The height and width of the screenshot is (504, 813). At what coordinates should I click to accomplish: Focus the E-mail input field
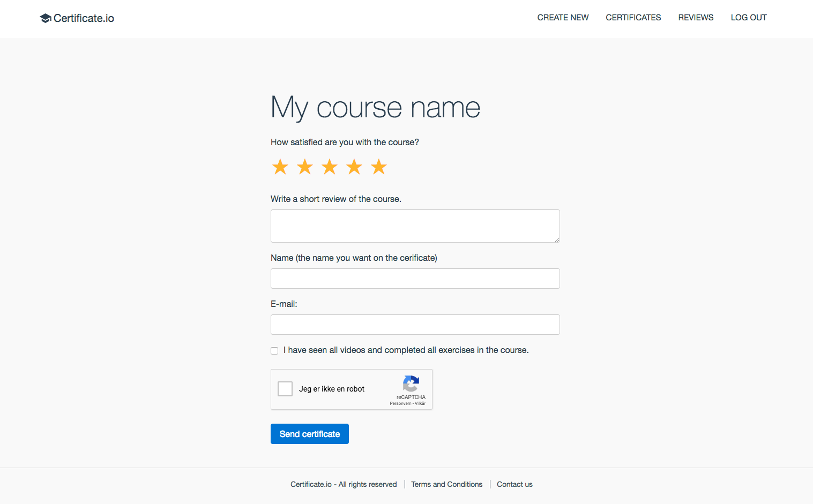pos(415,325)
